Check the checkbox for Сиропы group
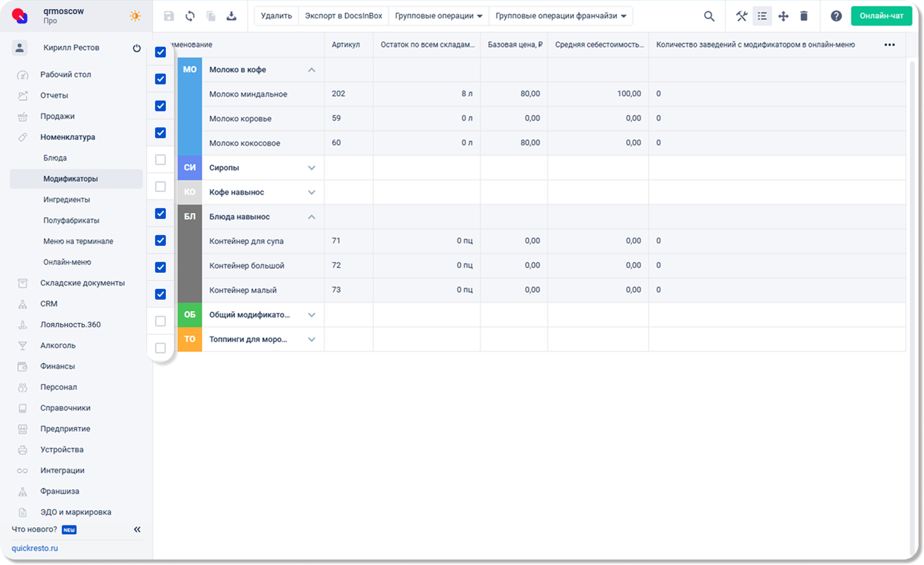 (x=160, y=160)
